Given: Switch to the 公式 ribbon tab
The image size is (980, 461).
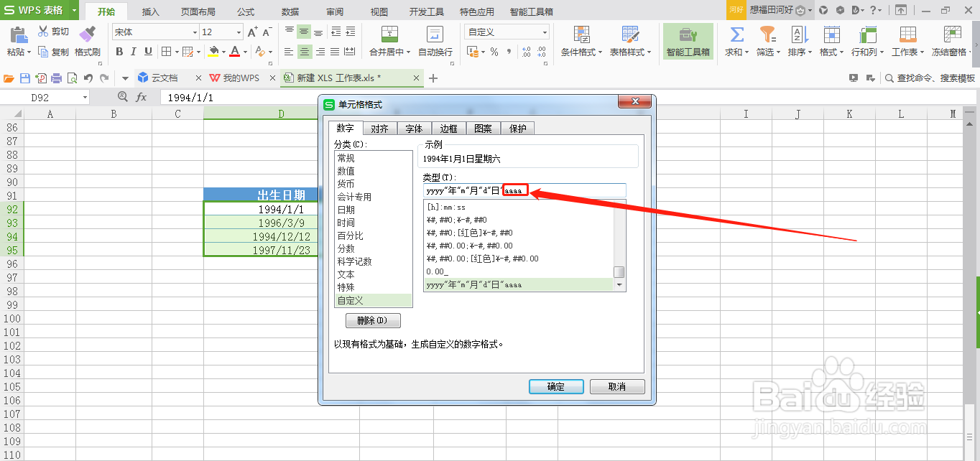Looking at the screenshot, I should pyautogui.click(x=245, y=11).
